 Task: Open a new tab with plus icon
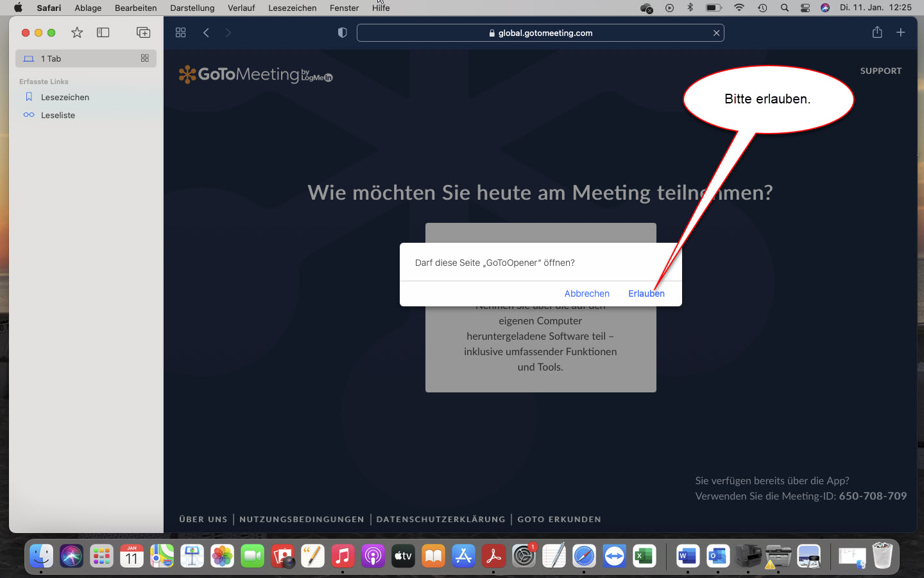pyautogui.click(x=900, y=32)
